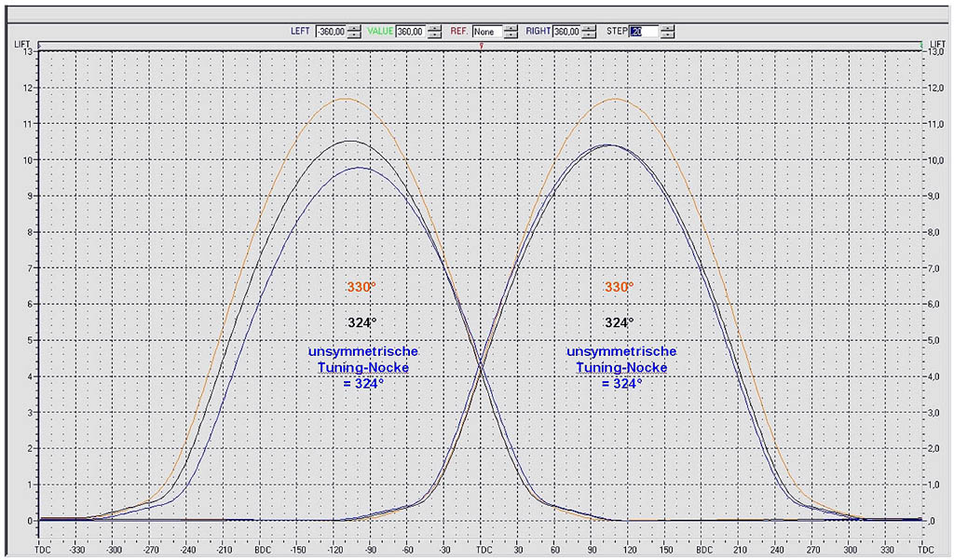This screenshot has width=954, height=560.
Task: Click into the STEP input field
Action: (x=644, y=31)
